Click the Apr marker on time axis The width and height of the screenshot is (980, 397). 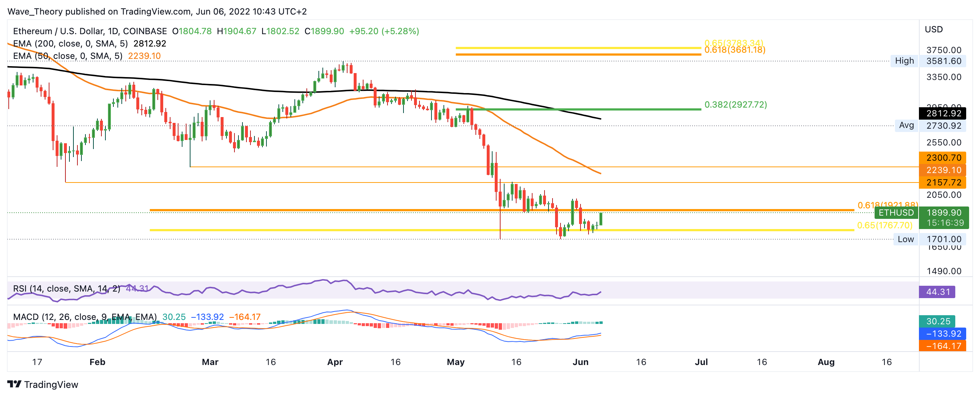point(335,362)
